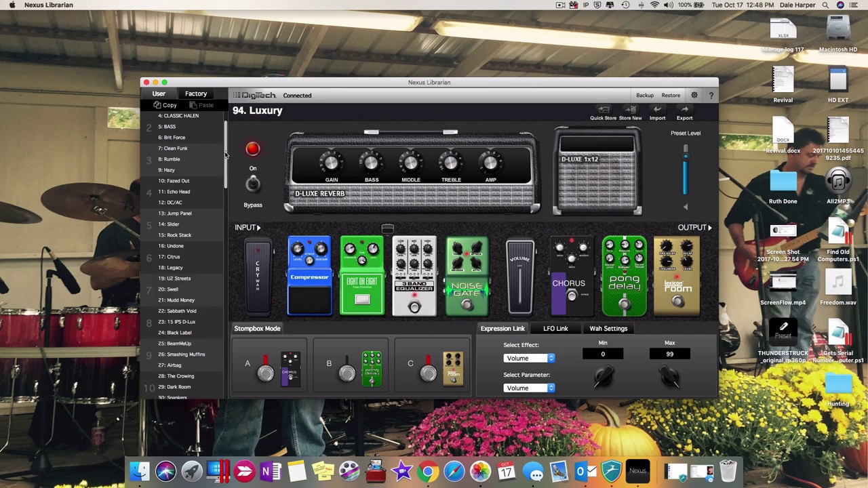Select the Pong Delay pedal in chain
The image size is (868, 488).
click(x=625, y=277)
